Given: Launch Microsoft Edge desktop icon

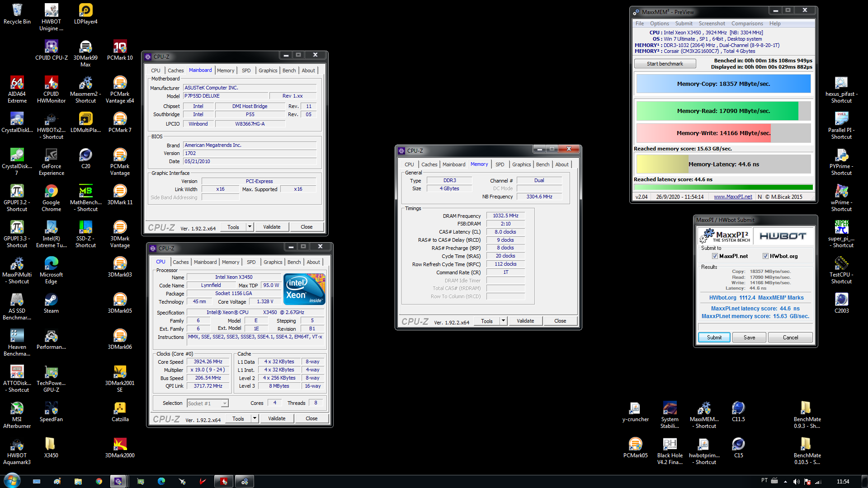Looking at the screenshot, I should (51, 270).
